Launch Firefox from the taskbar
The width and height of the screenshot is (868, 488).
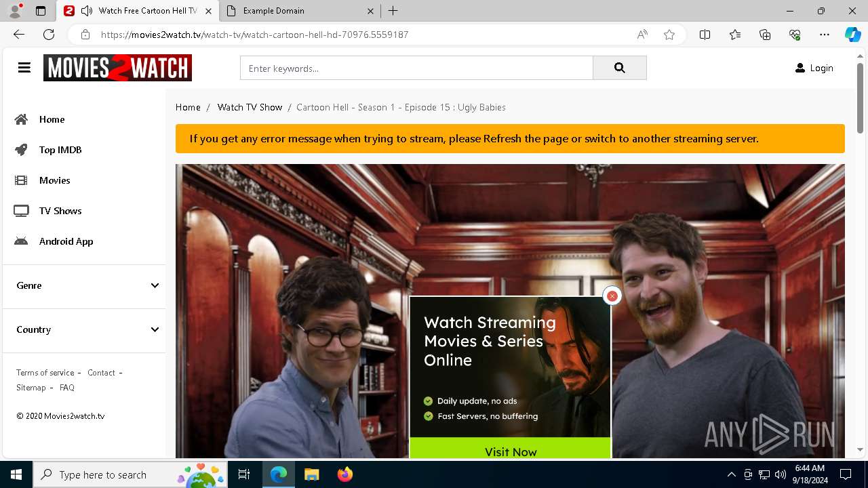click(345, 474)
